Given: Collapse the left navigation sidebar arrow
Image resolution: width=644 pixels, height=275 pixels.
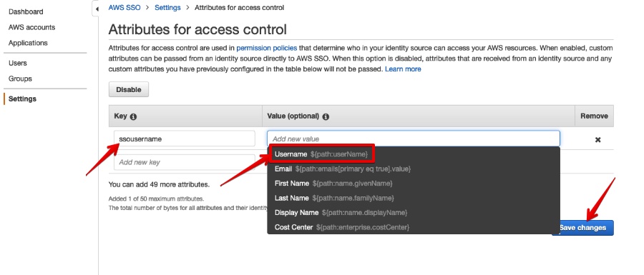Looking at the screenshot, I should click(x=97, y=9).
